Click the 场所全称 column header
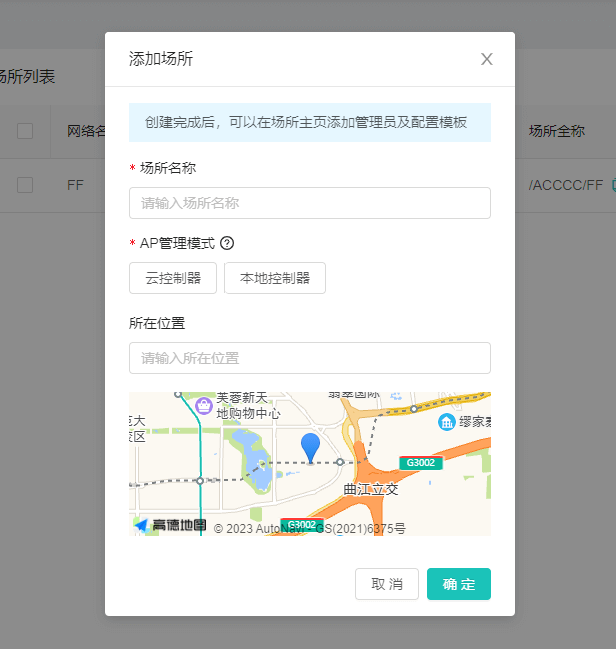This screenshot has height=649, width=616. click(557, 131)
